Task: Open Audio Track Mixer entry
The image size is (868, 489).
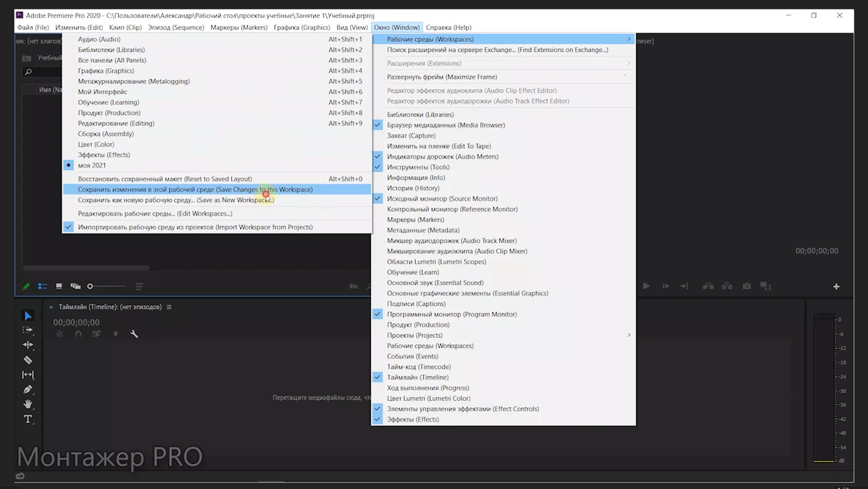Action: point(503,241)
